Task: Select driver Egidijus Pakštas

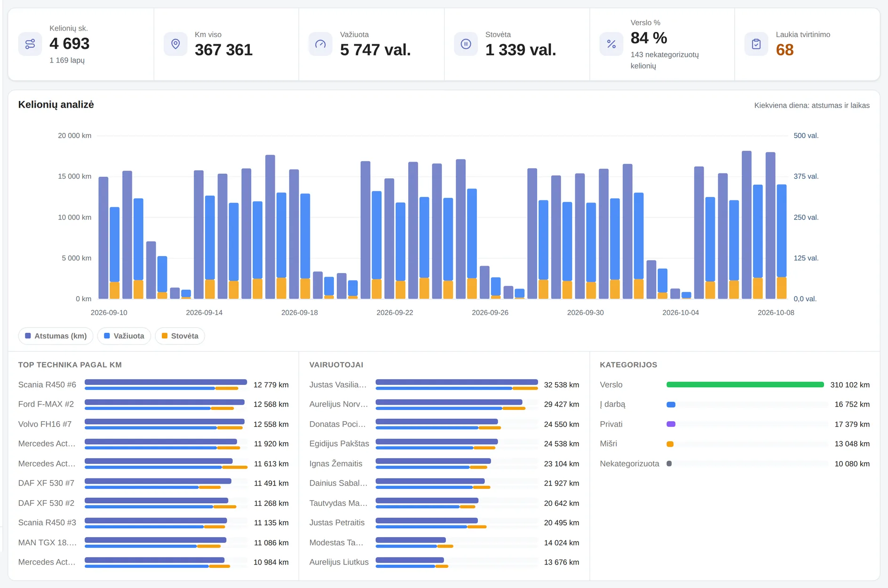Action: pos(444,444)
